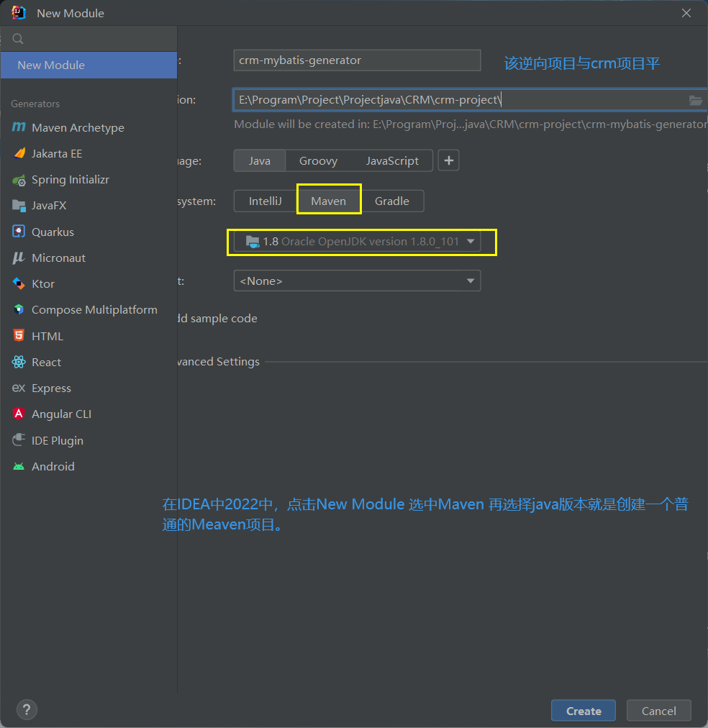Click the Micronaut mu icon
Viewport: 708px width, 728px height.
point(19,258)
